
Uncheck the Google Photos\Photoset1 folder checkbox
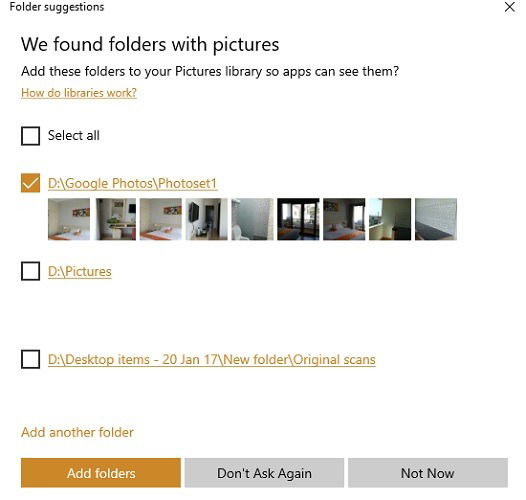point(30,183)
